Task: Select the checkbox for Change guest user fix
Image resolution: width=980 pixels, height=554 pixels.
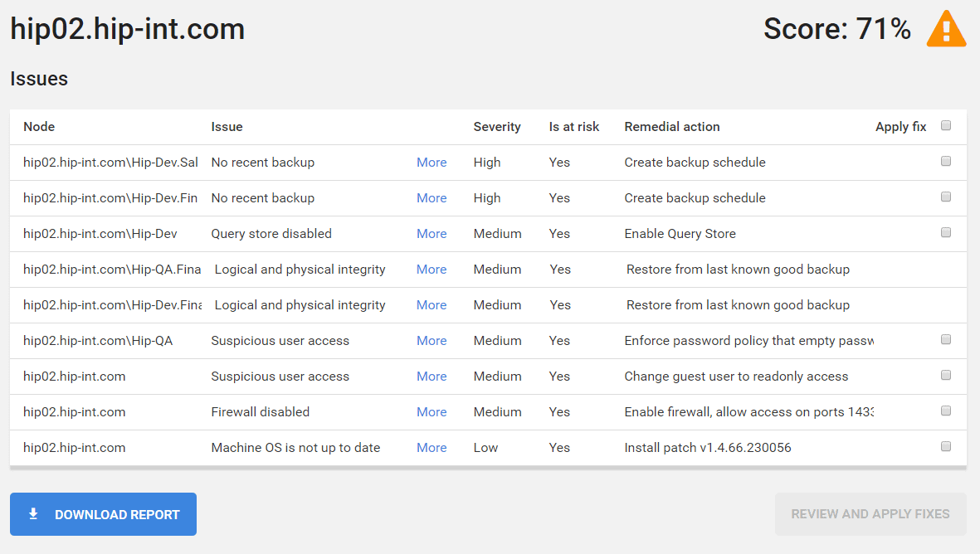Action: coord(946,376)
